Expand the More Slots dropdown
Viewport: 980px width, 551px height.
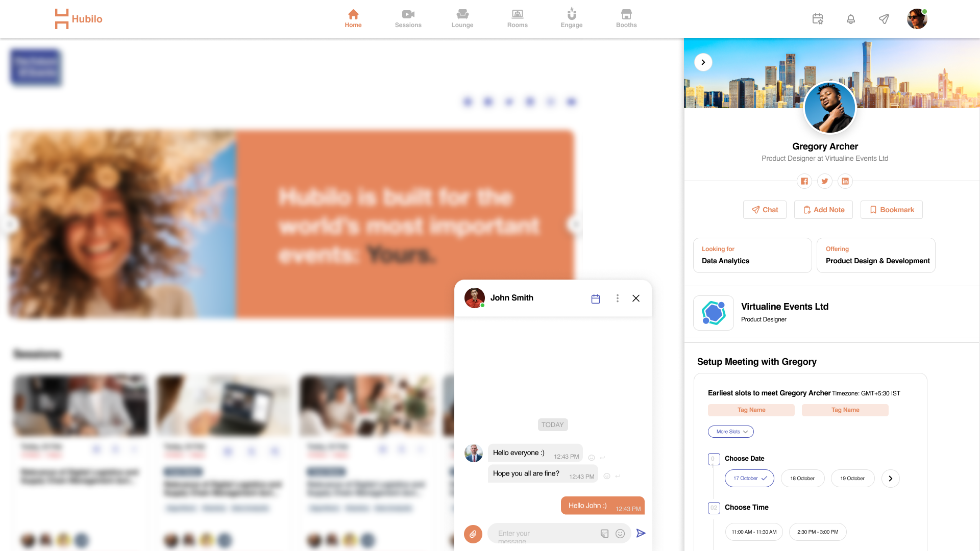731,432
